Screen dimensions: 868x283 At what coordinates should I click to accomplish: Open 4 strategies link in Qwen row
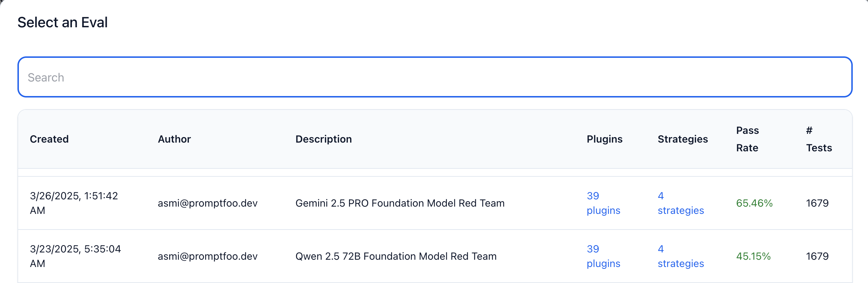tap(681, 256)
